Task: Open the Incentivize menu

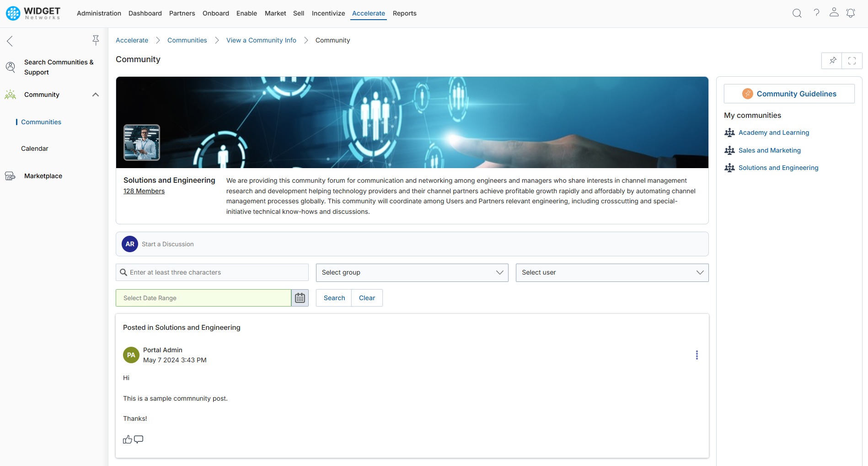Action: pyautogui.click(x=328, y=13)
